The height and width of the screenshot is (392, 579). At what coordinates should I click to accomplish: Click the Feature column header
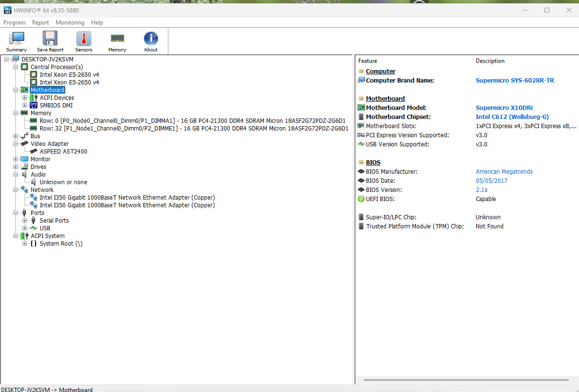(x=414, y=61)
